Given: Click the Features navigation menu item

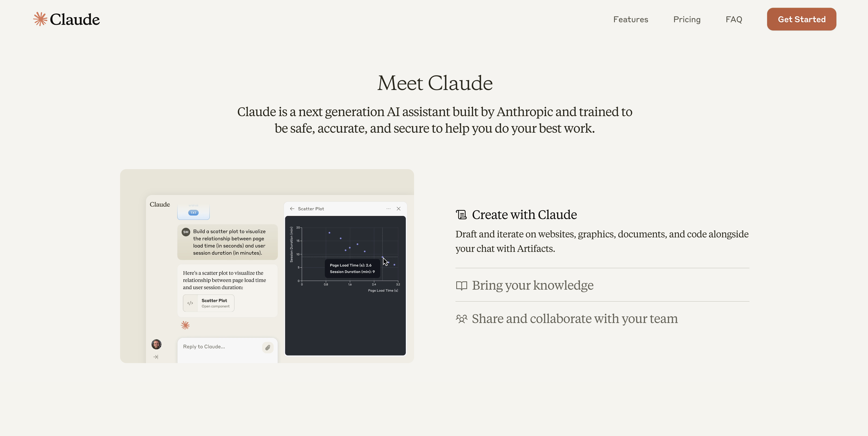Looking at the screenshot, I should tap(630, 19).
